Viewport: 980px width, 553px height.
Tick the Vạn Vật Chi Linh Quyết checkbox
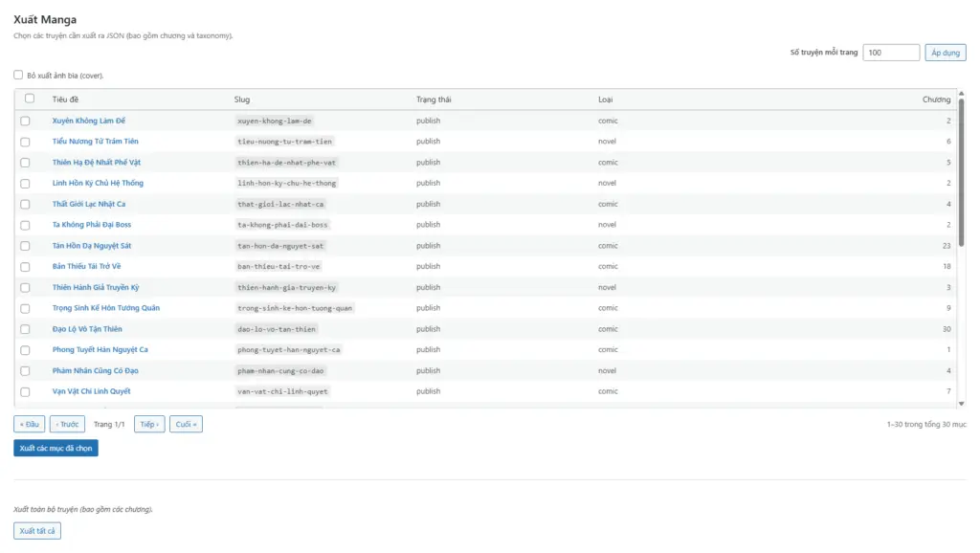point(25,391)
